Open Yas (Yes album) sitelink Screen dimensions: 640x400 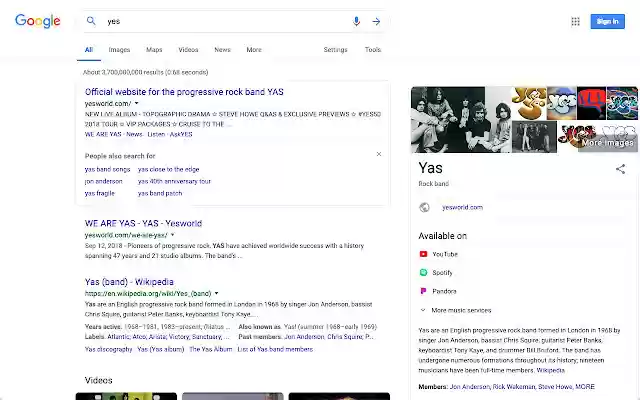click(x=161, y=349)
